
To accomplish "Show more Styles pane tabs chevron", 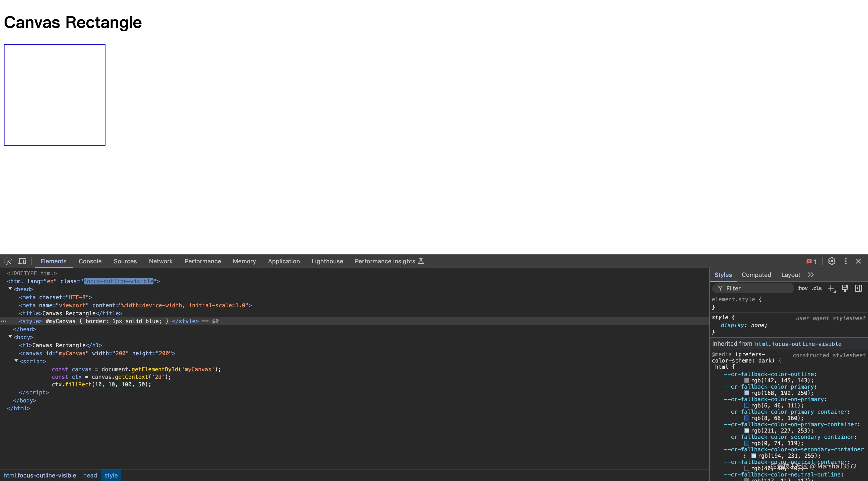I will (811, 275).
